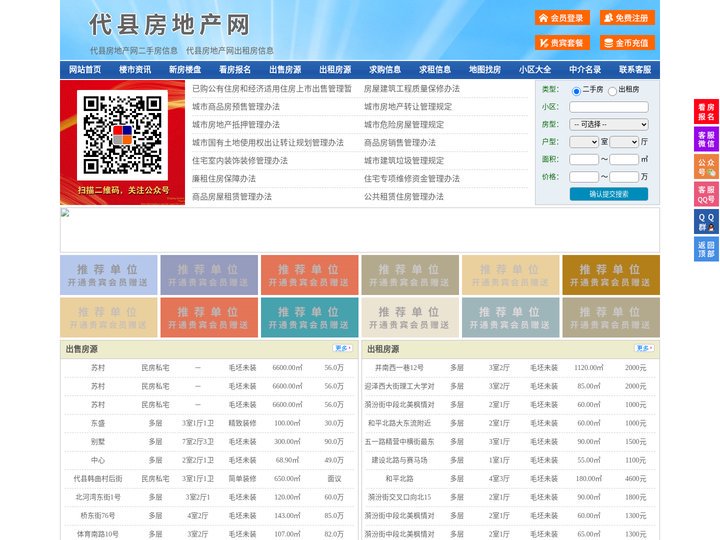Click 代县房地产网二手房信息 header text
Screen dimensions: 720x540
134,51
